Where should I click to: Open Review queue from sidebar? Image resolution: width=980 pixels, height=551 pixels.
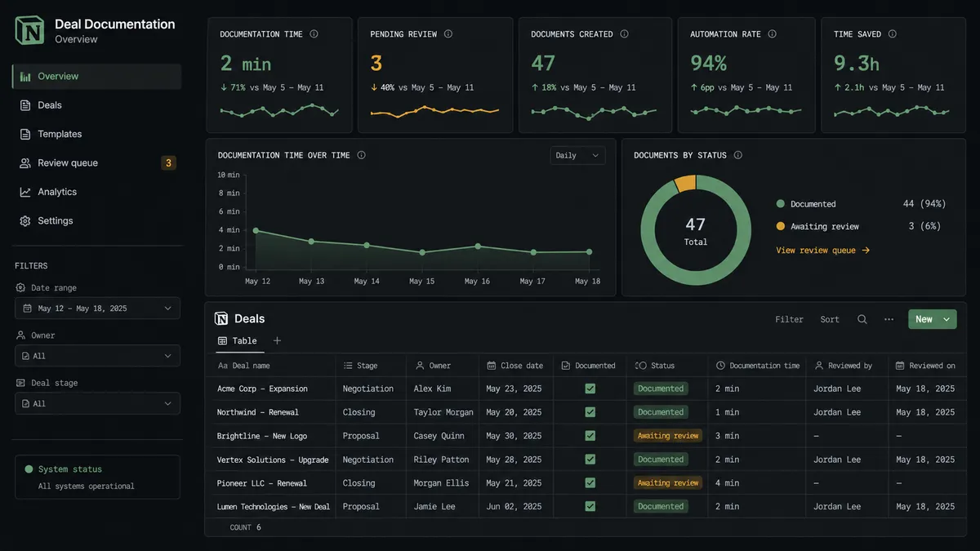[x=96, y=163]
